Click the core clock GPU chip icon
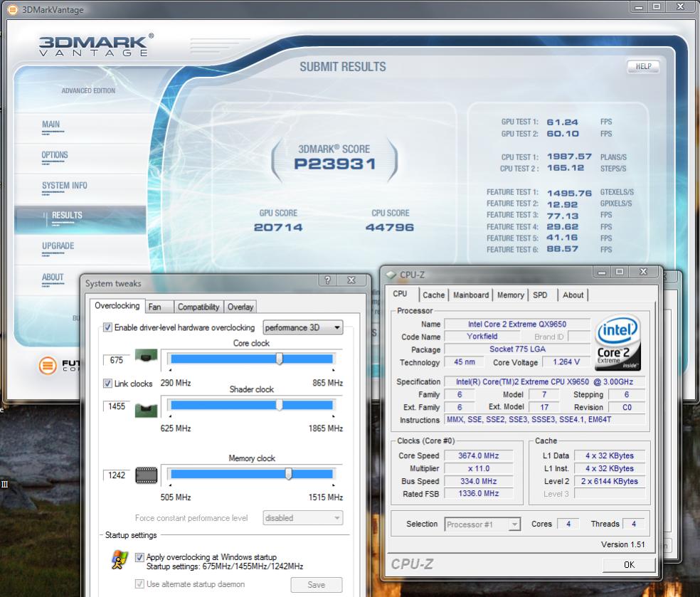The width and height of the screenshot is (700, 597). point(146,356)
